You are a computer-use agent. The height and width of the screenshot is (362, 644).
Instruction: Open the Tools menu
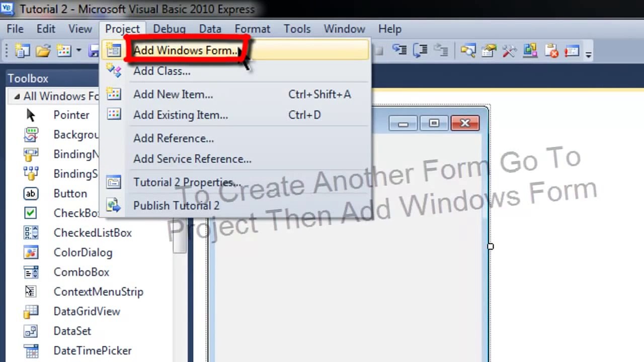click(297, 29)
